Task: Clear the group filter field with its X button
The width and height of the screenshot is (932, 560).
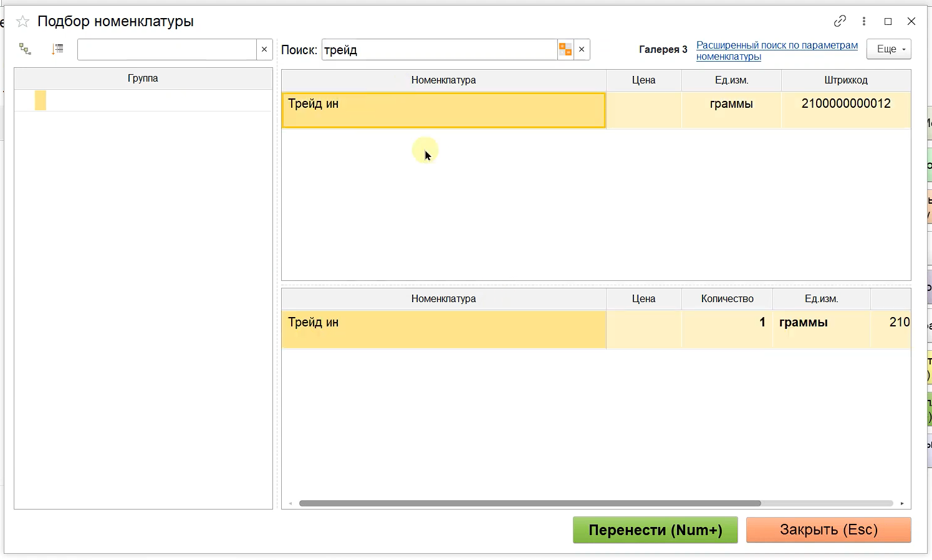Action: coord(264,50)
